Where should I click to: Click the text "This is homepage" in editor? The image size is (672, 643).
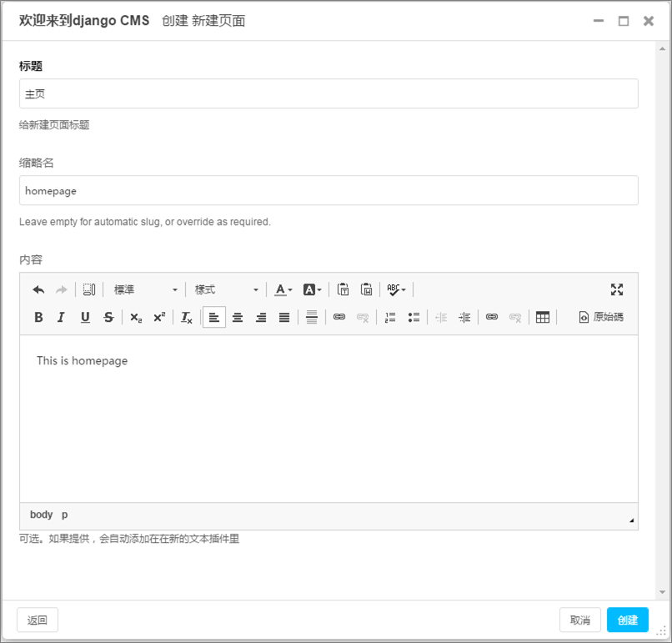(82, 361)
